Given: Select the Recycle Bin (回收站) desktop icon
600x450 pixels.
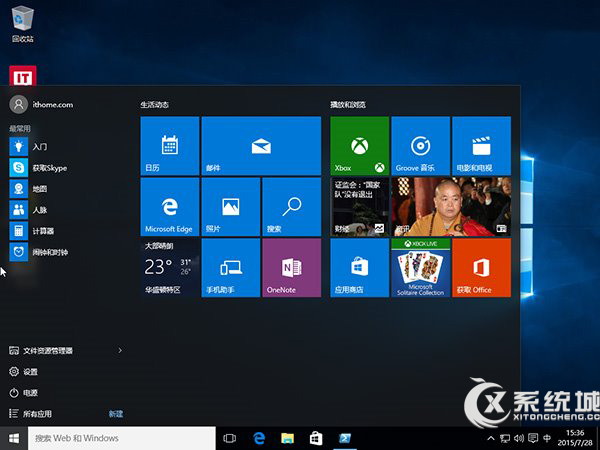Looking at the screenshot, I should click(x=23, y=24).
